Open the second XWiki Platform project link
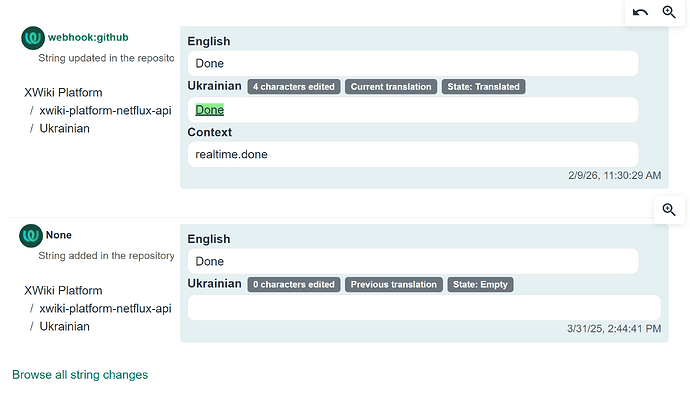The height and width of the screenshot is (393, 690). [x=63, y=290]
